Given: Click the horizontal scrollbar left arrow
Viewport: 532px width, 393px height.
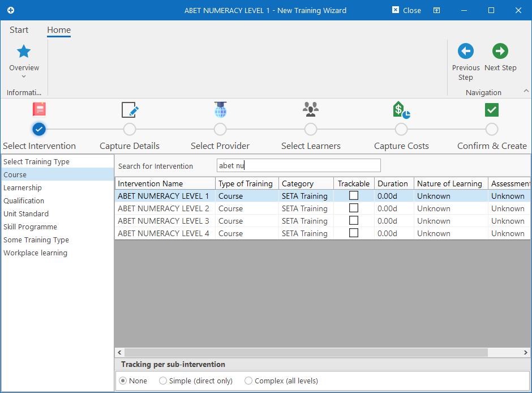Looking at the screenshot, I should 119,352.
